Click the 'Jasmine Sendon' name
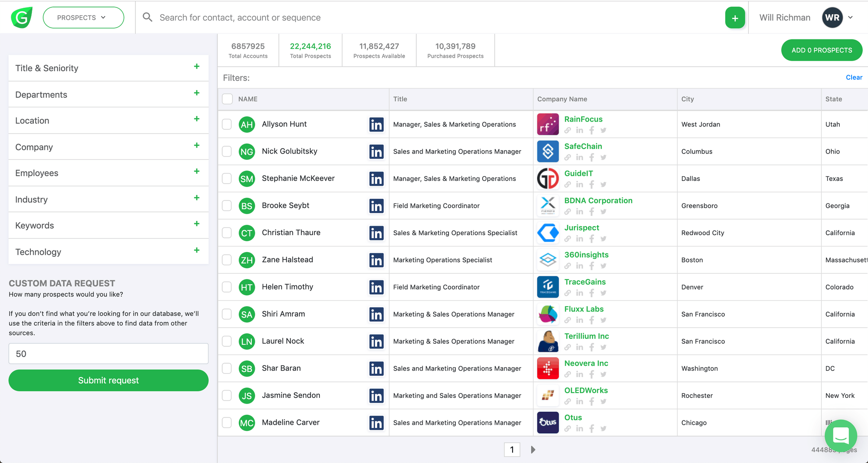 click(291, 395)
